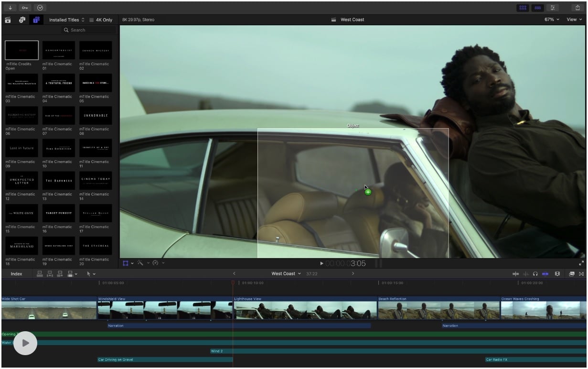
Task: Click Overwrite clip edit button
Action: point(70,274)
